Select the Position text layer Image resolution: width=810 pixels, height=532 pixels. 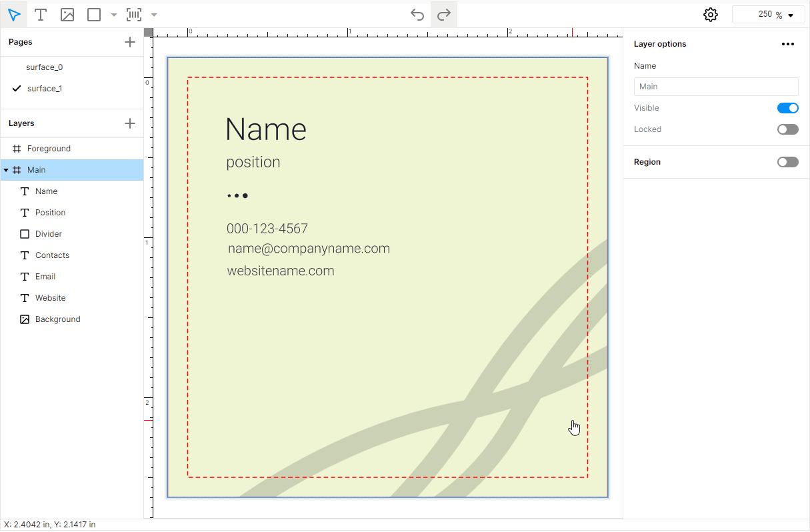pyautogui.click(x=72, y=213)
